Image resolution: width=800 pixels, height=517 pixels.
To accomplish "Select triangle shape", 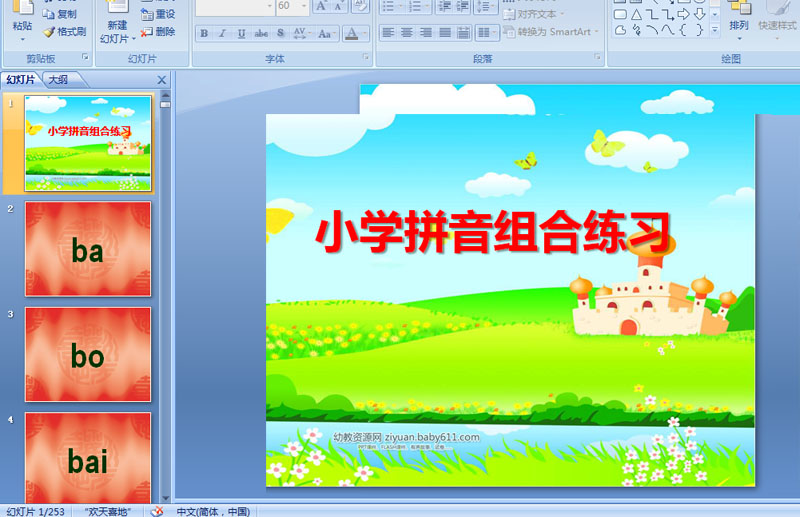I will (x=636, y=14).
